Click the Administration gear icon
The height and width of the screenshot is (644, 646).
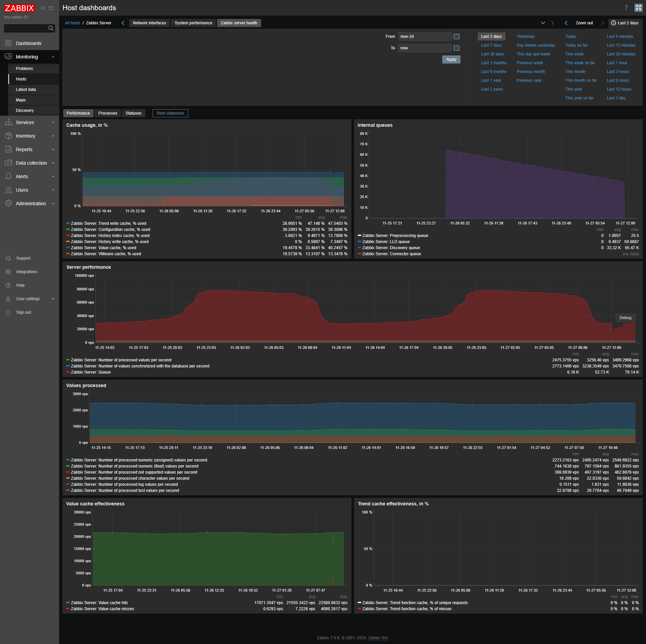pyautogui.click(x=8, y=204)
